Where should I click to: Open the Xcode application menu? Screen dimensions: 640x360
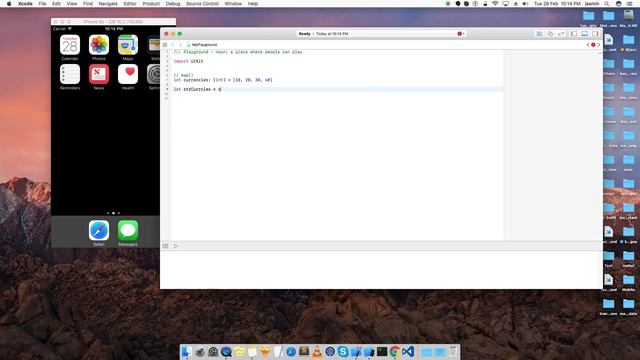click(x=25, y=4)
